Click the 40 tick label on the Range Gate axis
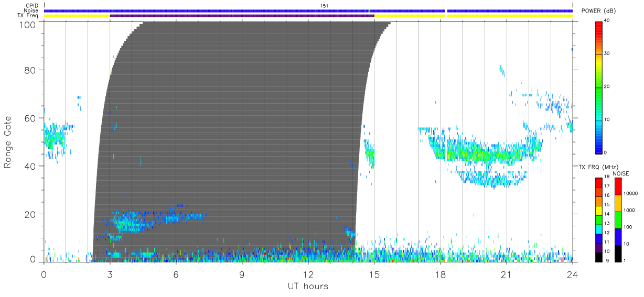The image size is (644, 297). pyautogui.click(x=30, y=166)
